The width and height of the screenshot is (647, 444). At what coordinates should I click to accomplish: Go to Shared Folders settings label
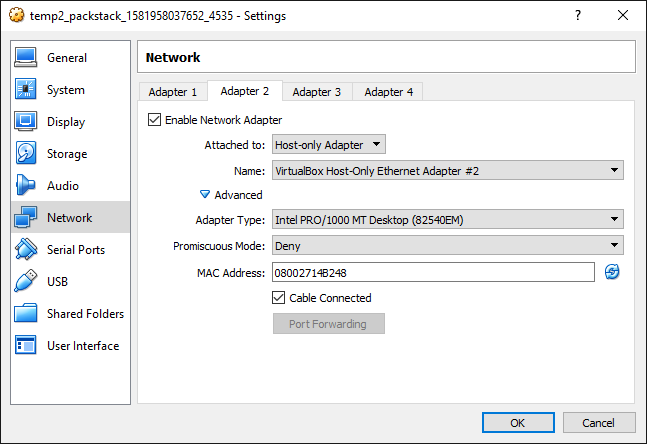[85, 314]
